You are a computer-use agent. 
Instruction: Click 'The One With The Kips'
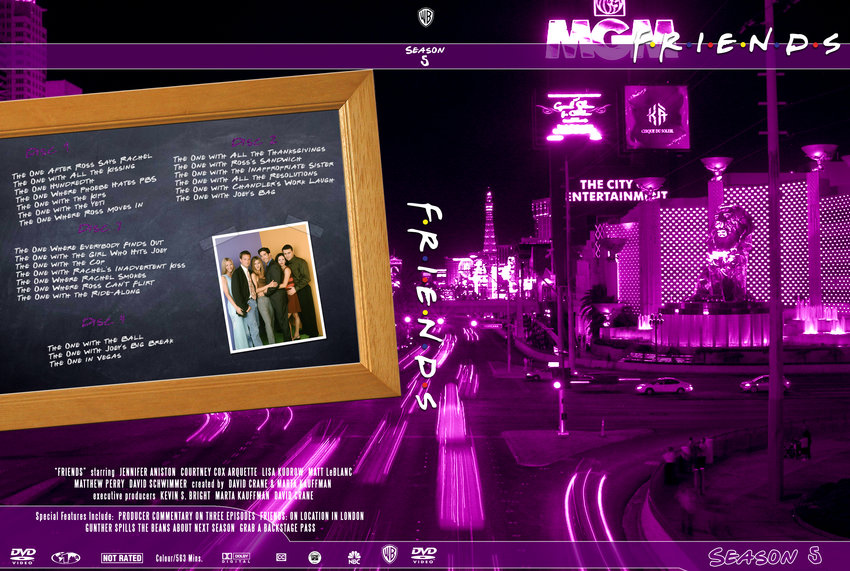(61, 200)
